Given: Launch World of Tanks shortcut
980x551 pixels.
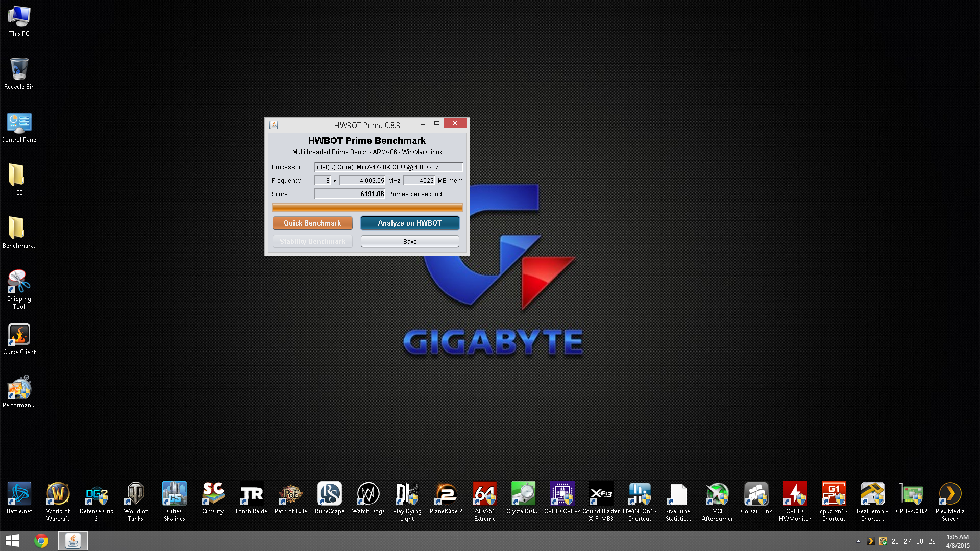Looking at the screenshot, I should [136, 502].
